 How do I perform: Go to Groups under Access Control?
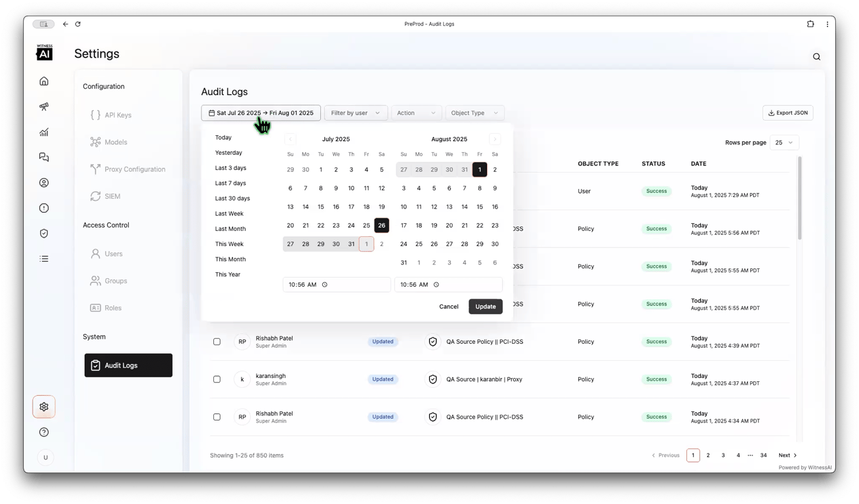pos(109,281)
